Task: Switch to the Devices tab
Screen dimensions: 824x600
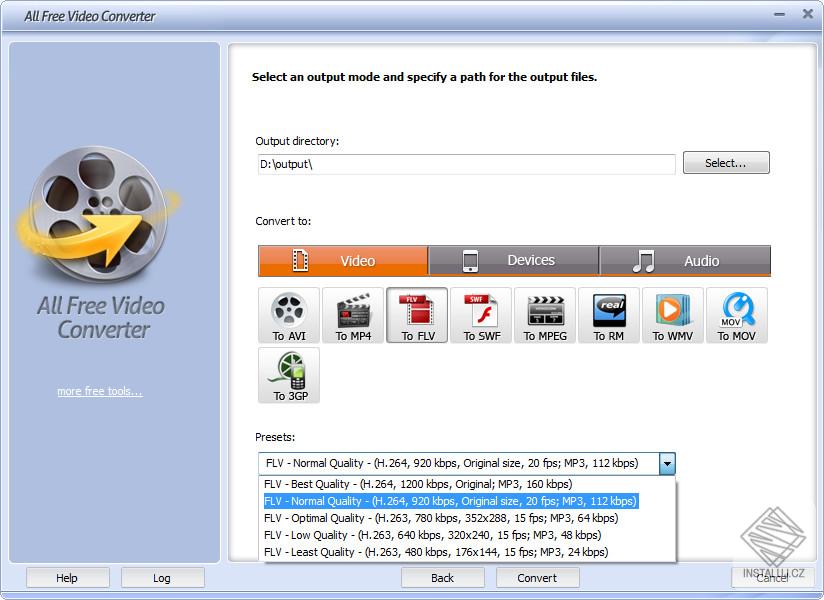Action: coord(513,260)
